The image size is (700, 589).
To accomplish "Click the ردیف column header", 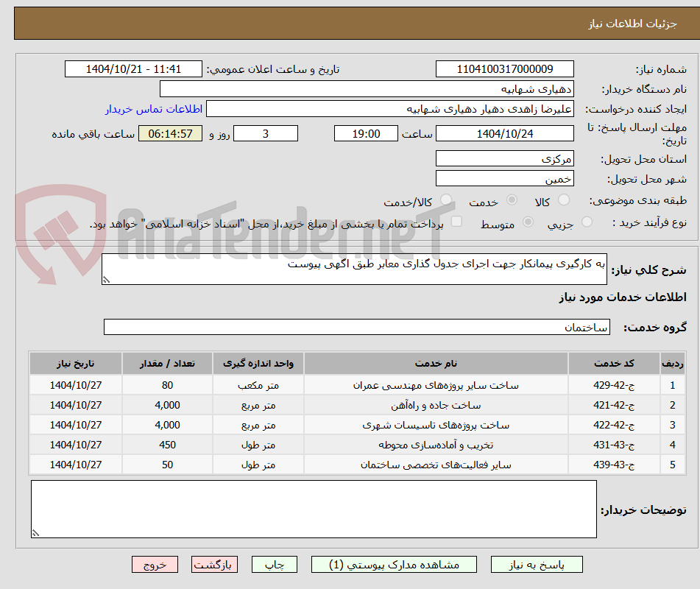I will (x=672, y=364).
